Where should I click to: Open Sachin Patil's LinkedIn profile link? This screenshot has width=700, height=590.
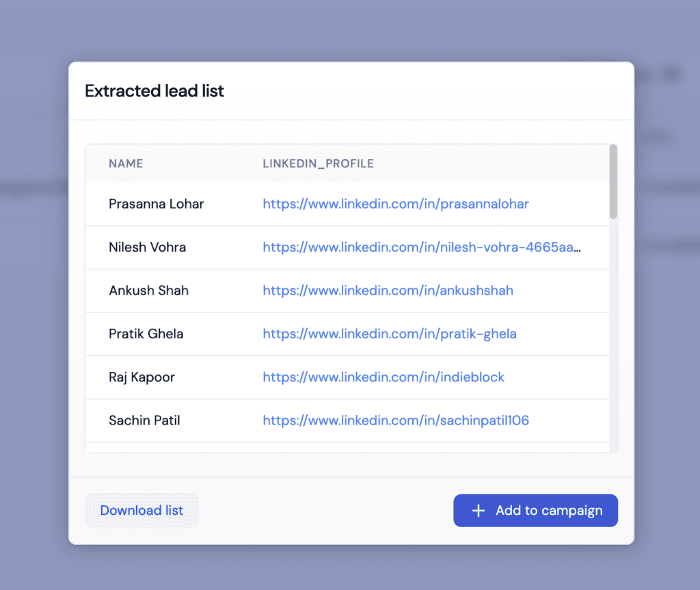[x=396, y=420]
